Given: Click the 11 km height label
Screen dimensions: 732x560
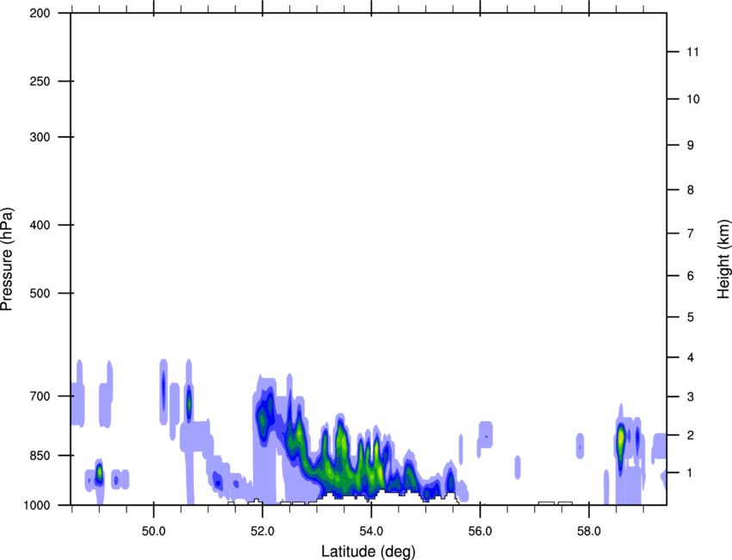Looking at the screenshot, I should 692,52.
